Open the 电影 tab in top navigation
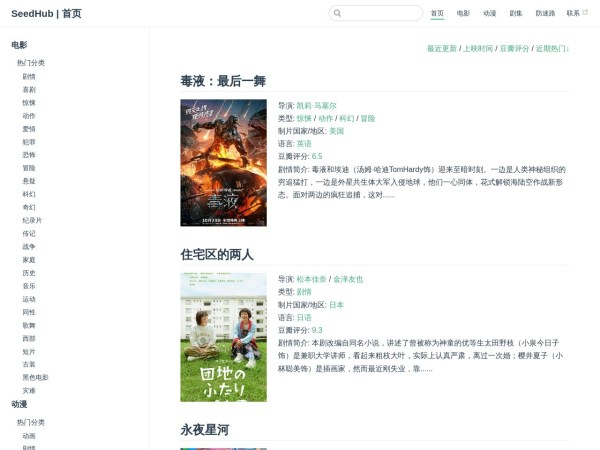 tap(463, 14)
